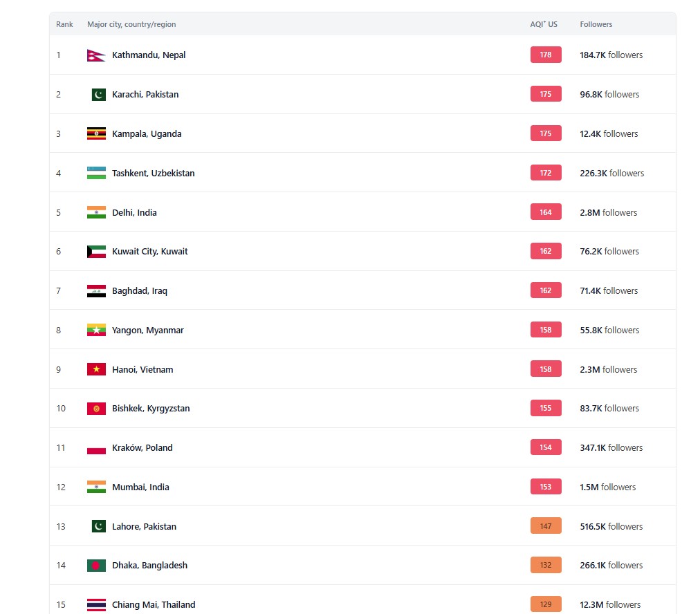
Task: Open the Lahore, Pakistan entry
Action: click(144, 527)
